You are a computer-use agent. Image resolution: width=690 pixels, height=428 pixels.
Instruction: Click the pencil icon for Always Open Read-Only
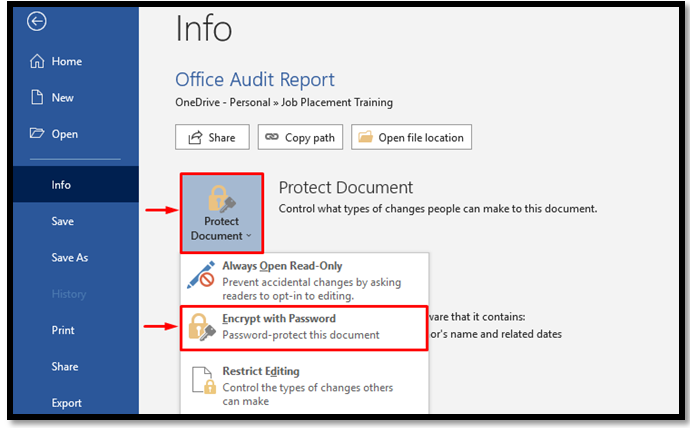point(201,275)
